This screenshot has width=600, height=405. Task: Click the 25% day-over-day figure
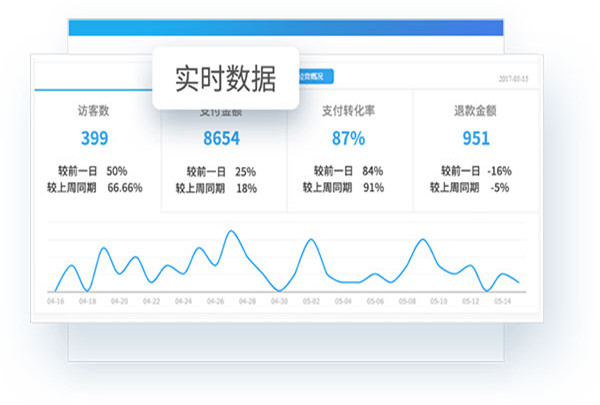pos(245,172)
